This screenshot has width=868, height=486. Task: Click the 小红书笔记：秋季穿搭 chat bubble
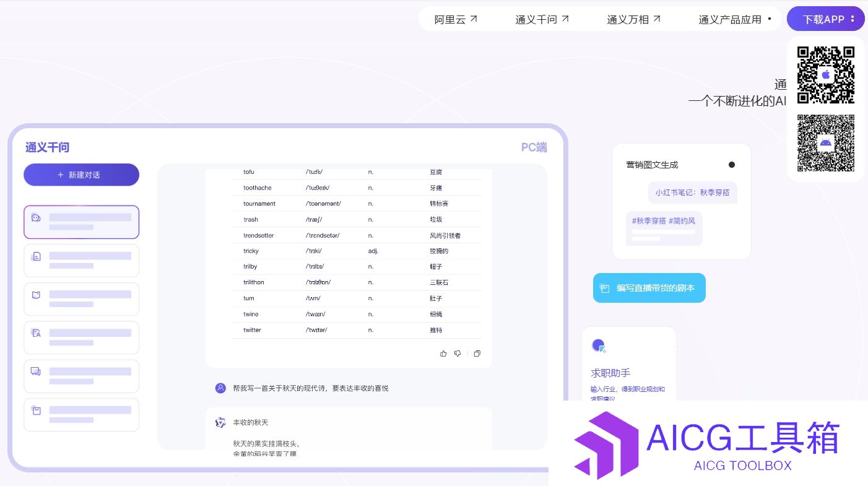[x=693, y=193]
